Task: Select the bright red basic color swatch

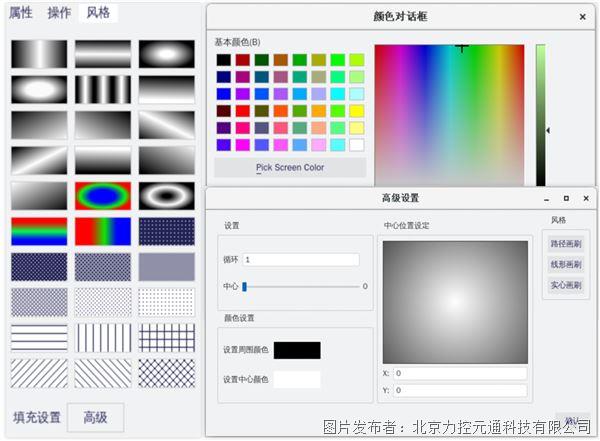Action: tap(243, 111)
